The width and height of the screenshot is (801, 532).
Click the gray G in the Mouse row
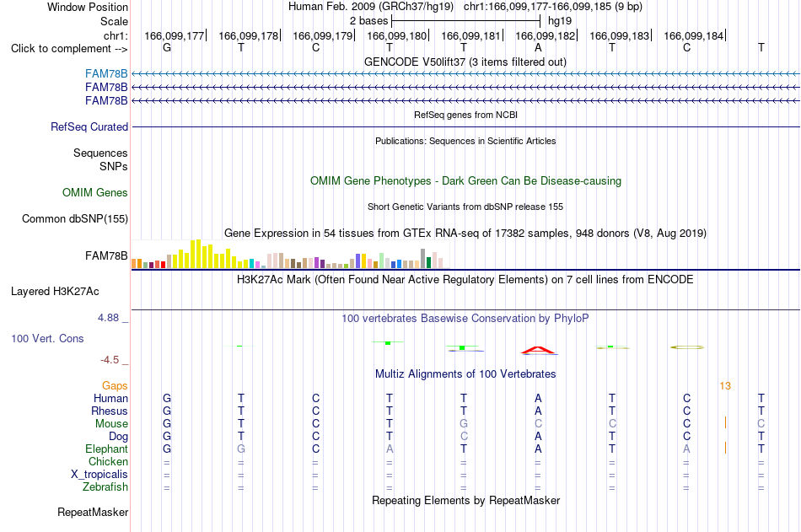point(464,423)
